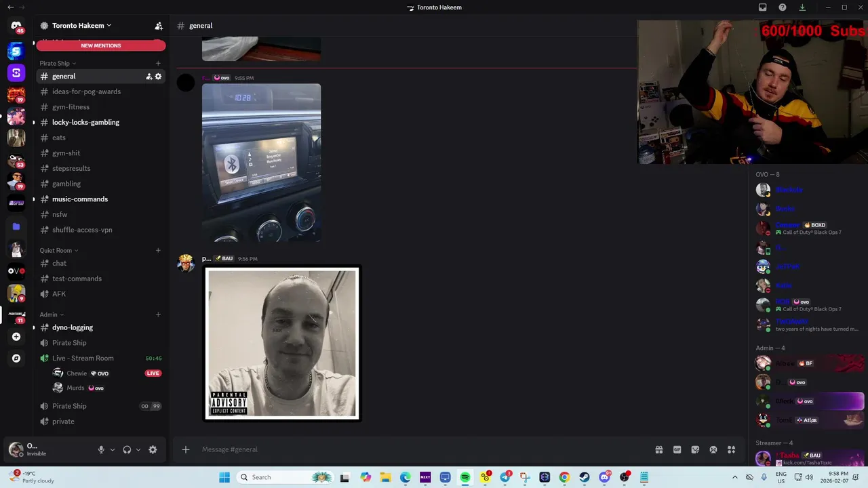Click the Add a Server plus icon
This screenshot has width=868, height=488.
(x=16, y=337)
